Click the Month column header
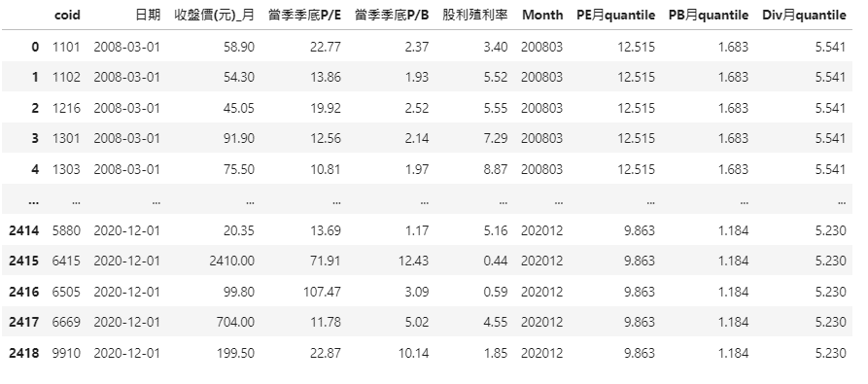The height and width of the screenshot is (384, 868). tap(542, 15)
